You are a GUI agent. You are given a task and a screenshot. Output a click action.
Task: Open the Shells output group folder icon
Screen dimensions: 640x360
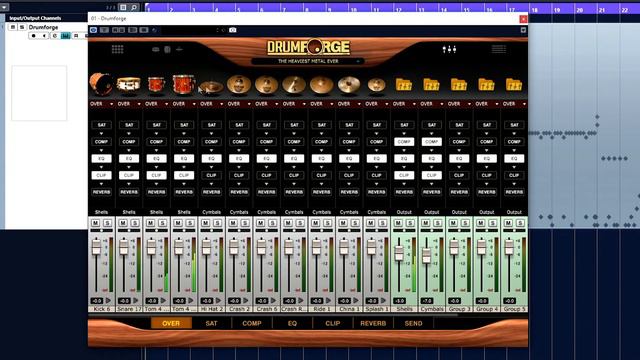point(404,84)
